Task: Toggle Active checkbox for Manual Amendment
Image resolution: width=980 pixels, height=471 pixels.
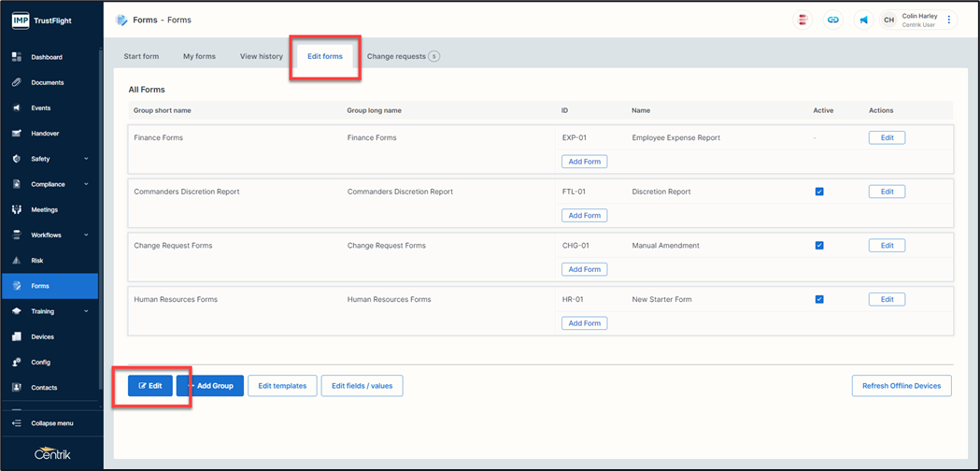Action: [819, 246]
